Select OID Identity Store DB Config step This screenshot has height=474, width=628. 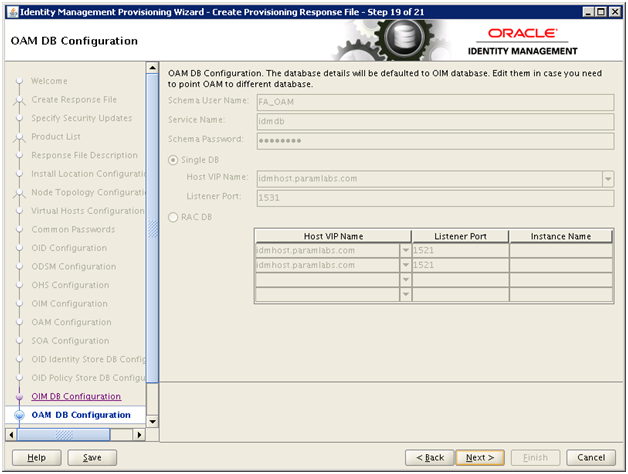pos(89,359)
